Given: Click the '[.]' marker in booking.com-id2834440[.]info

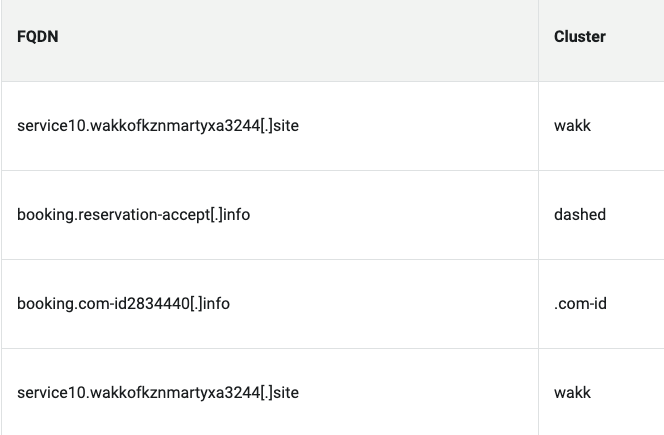Looking at the screenshot, I should click(196, 304).
